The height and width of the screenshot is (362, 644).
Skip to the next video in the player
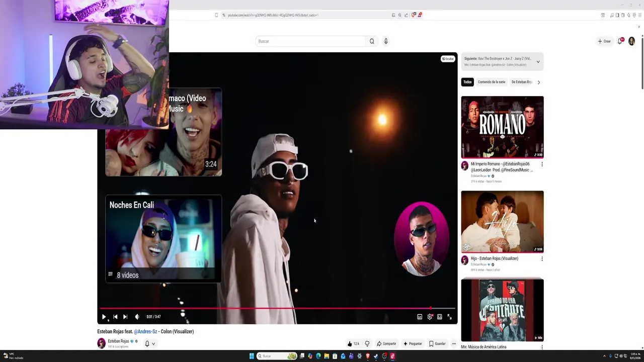(125, 317)
